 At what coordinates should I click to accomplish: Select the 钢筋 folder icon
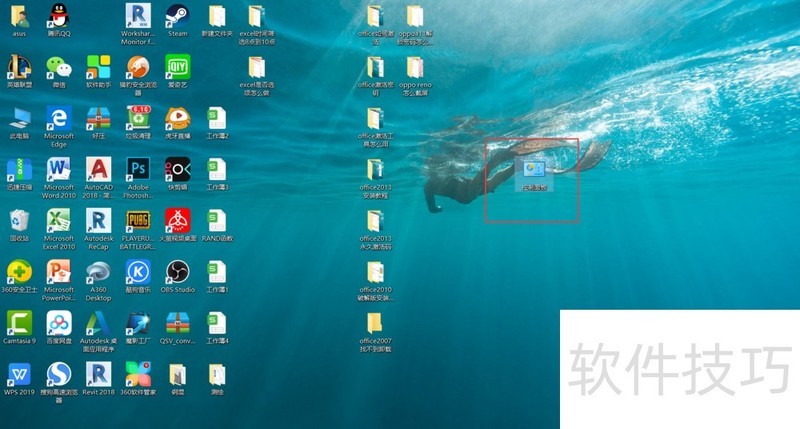[178, 374]
